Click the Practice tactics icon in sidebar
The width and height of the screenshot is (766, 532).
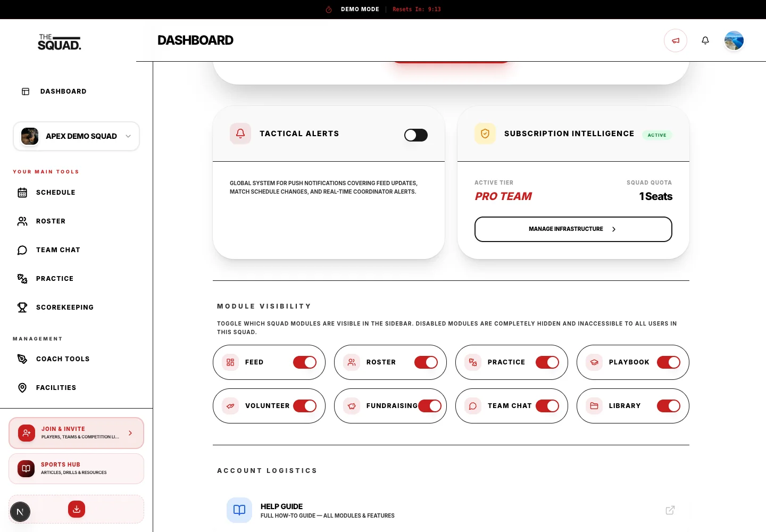tap(22, 279)
